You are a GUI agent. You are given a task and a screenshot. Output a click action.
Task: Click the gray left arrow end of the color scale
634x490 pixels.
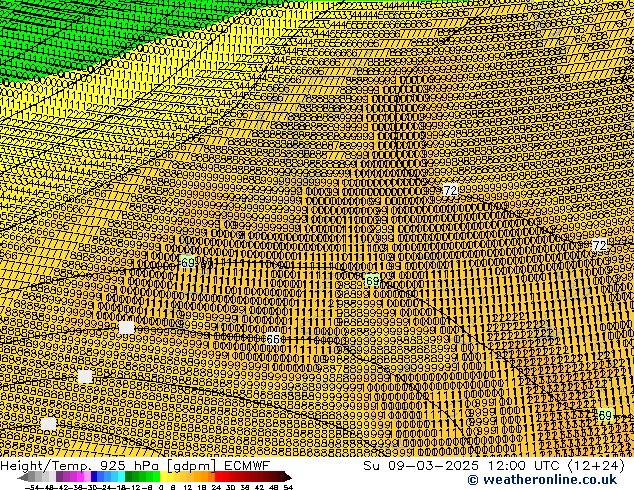23,477
